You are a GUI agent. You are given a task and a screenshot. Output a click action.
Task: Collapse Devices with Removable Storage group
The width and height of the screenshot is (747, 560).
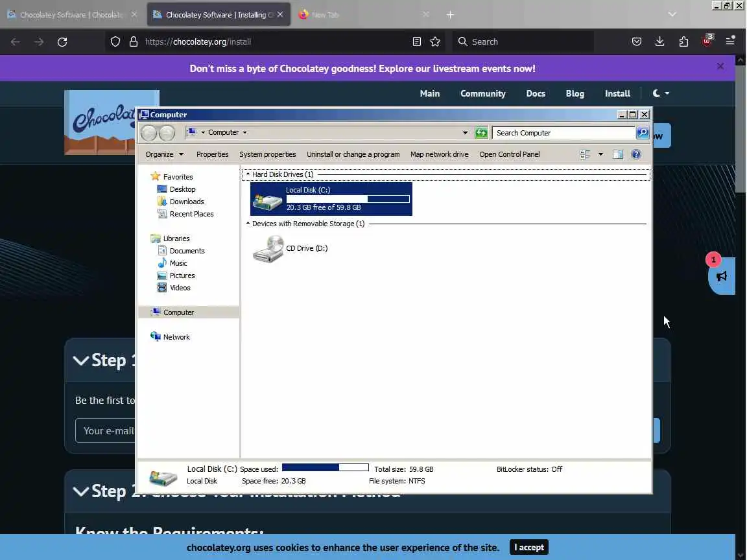[x=248, y=224]
